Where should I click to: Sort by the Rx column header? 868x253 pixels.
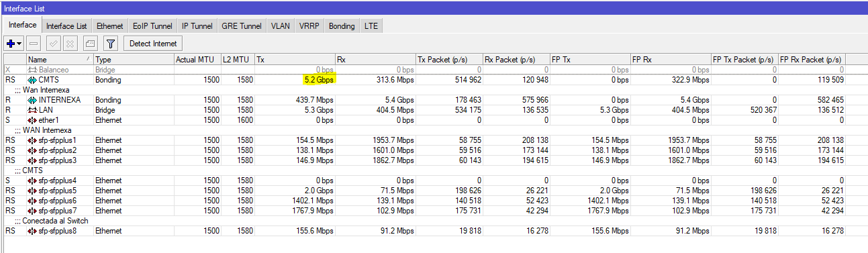pos(375,60)
